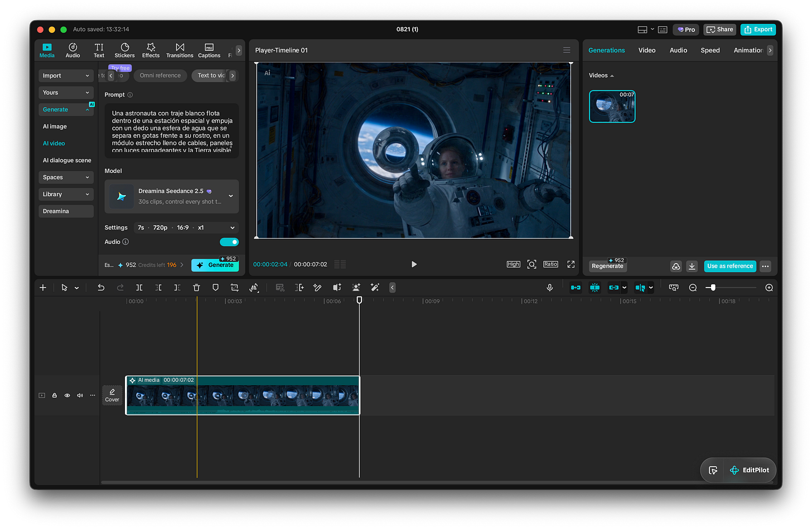Screen dimensions: 812x529
Task: Click the add-to-timeline plus icon
Action: 43,288
